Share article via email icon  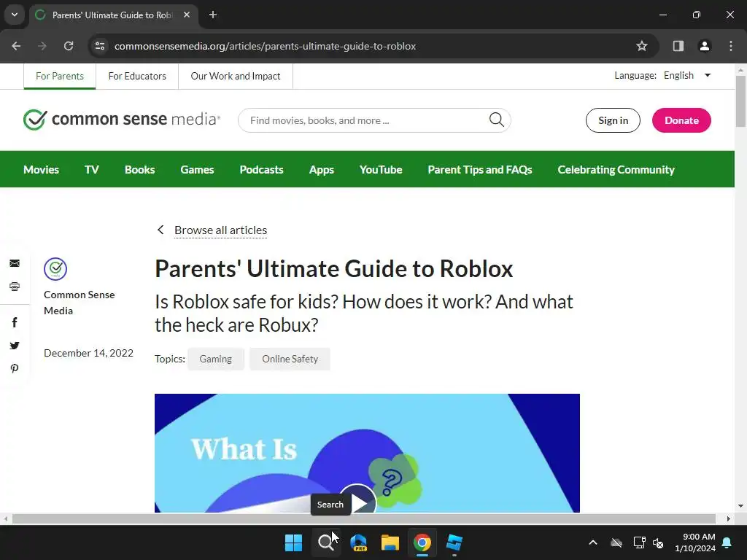coord(15,263)
